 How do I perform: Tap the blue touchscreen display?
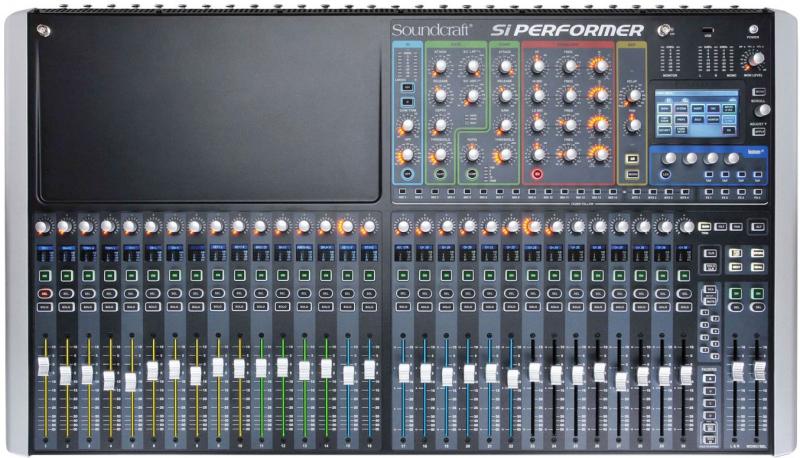click(697, 113)
